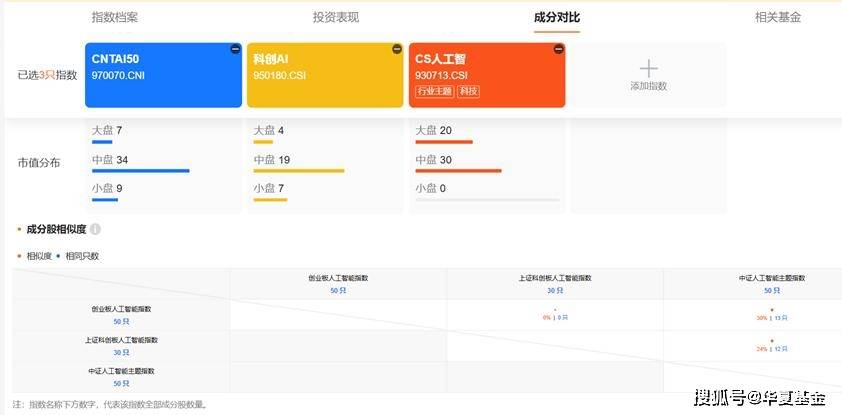Select the orange CS人工智 card title
Screen dimensions: 842x415
coord(440,59)
